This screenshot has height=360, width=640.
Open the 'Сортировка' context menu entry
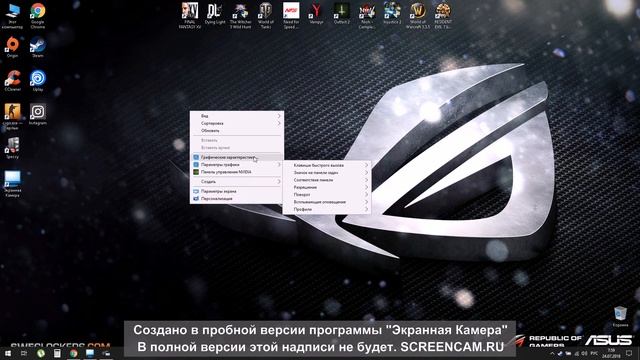237,123
